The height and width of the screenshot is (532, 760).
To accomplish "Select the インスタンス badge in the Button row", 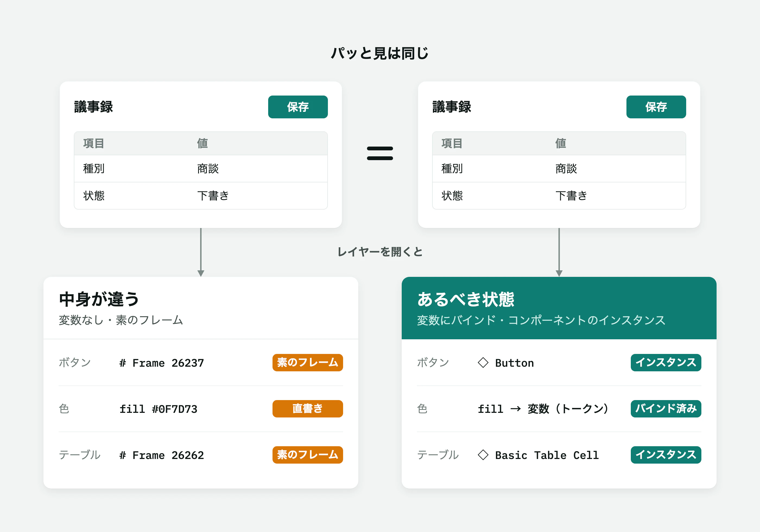I will point(666,363).
